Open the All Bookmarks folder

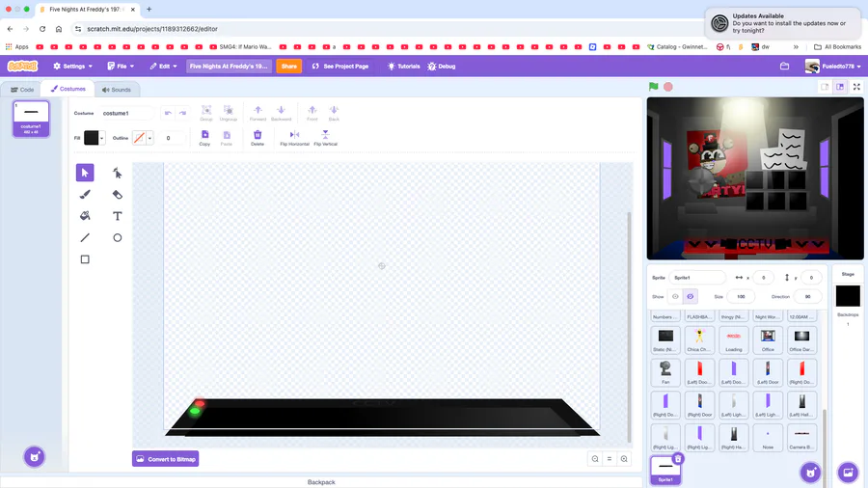[x=837, y=47]
